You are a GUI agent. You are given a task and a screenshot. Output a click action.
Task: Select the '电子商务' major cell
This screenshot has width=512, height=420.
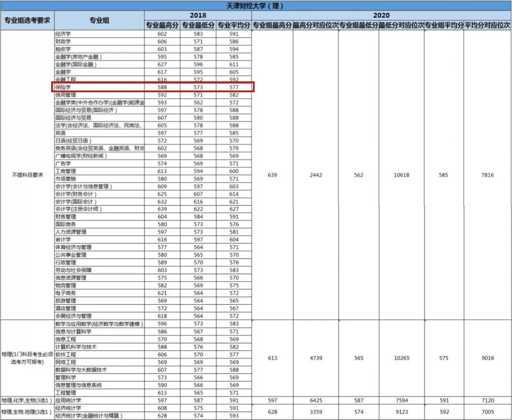pyautogui.click(x=99, y=293)
